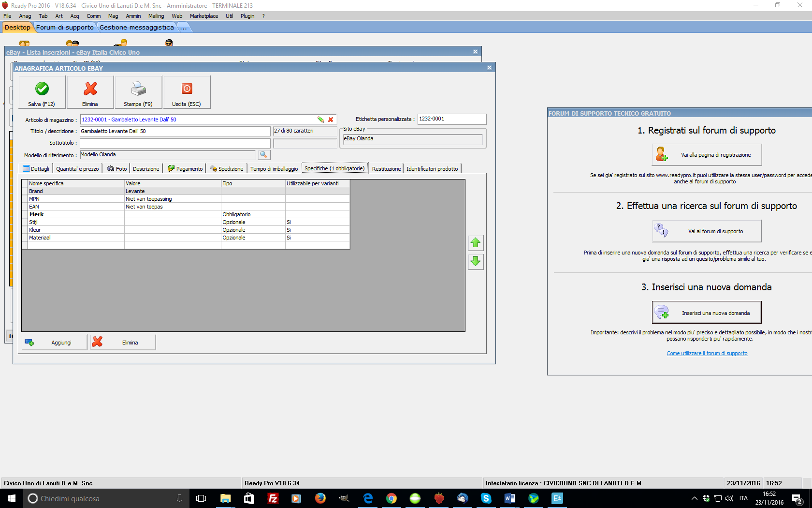The height and width of the screenshot is (508, 812).
Task: Open Thunderbird from the taskbar
Action: point(463,498)
